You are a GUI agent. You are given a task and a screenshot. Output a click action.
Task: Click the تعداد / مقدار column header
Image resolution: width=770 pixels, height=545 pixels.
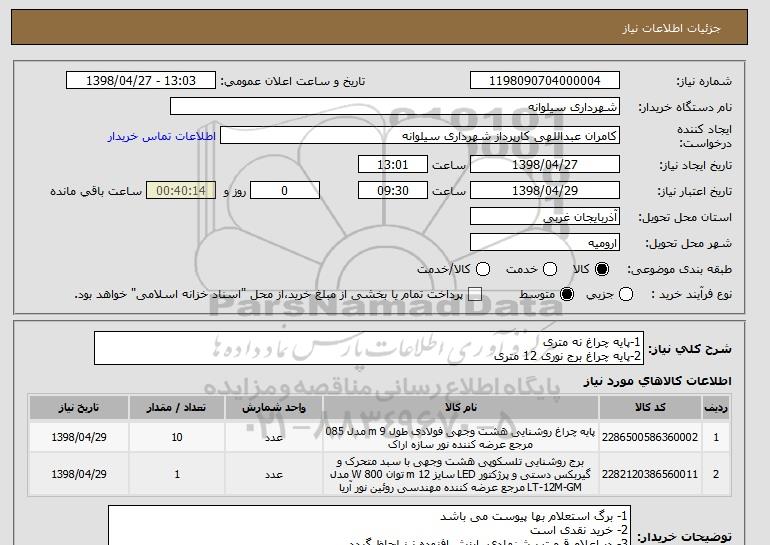point(177,408)
